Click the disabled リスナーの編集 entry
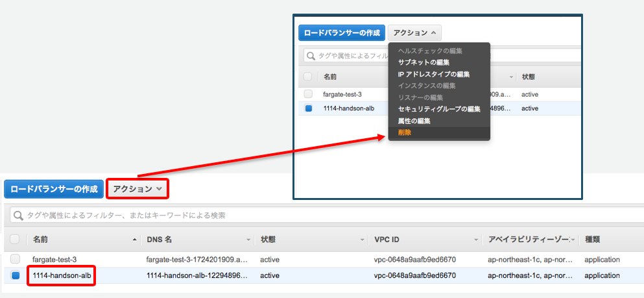 420,98
